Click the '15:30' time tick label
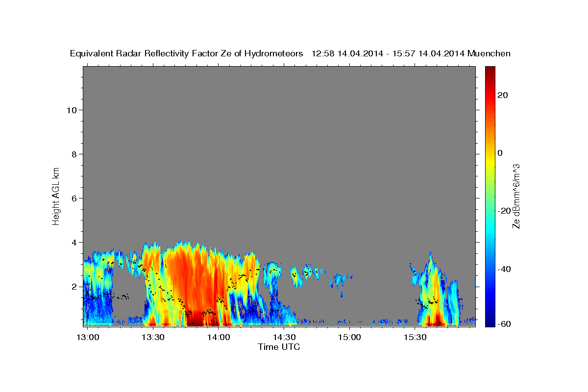This screenshot has width=588, height=392. (x=415, y=338)
